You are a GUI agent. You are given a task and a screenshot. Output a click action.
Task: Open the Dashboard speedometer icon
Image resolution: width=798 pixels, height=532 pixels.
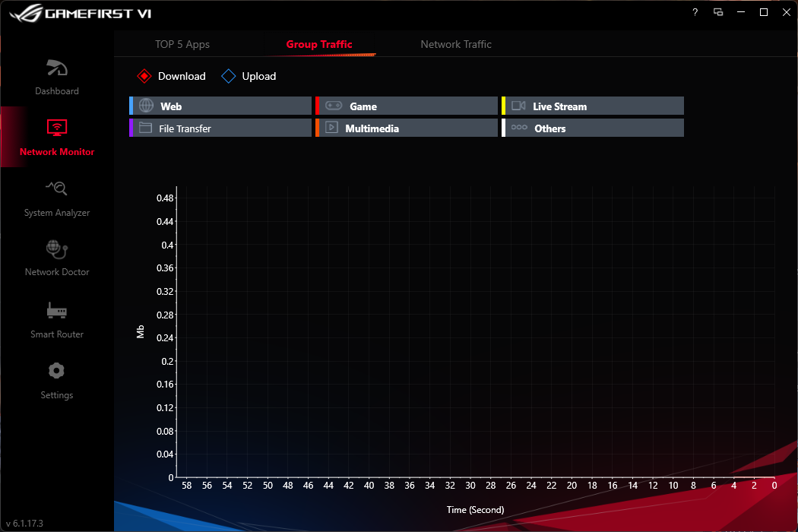(x=57, y=68)
